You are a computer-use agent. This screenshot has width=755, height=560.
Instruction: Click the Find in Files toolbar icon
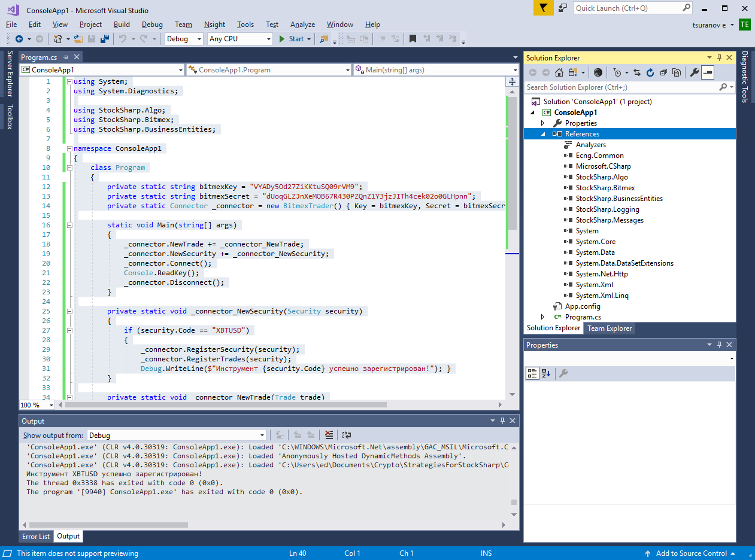click(x=324, y=39)
